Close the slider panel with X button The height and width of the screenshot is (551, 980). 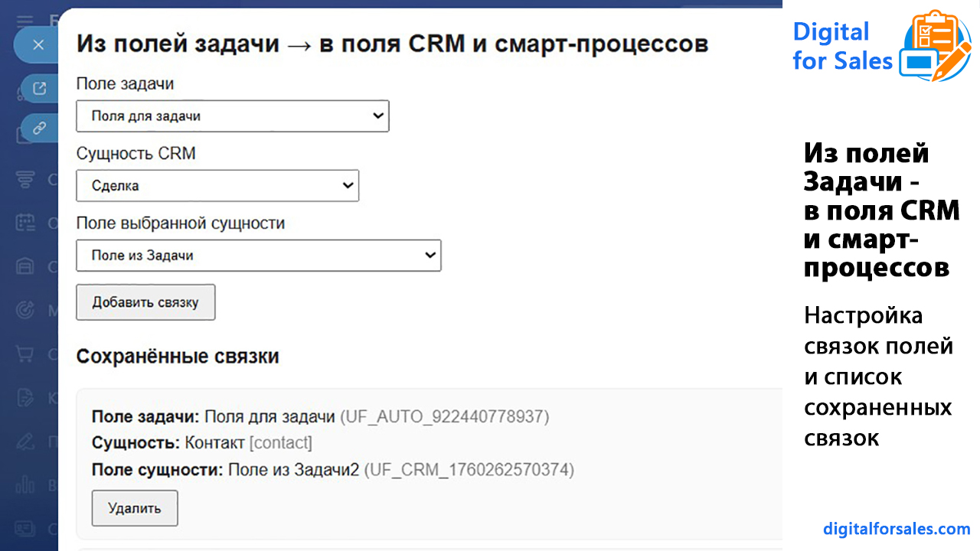(38, 44)
